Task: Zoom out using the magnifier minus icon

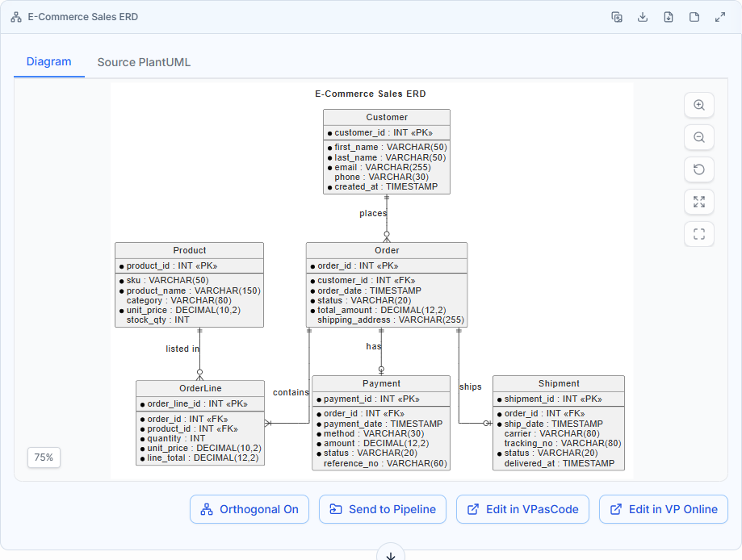Action: [x=699, y=137]
